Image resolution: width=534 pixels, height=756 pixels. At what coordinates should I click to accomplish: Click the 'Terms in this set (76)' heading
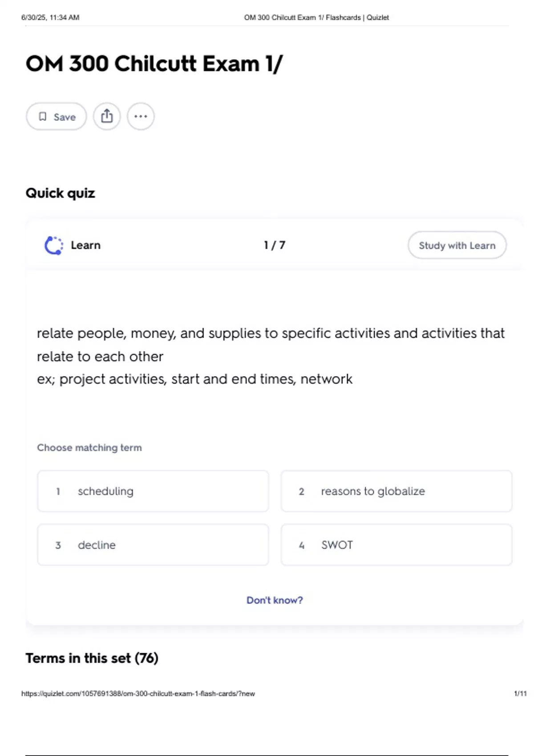(92, 658)
